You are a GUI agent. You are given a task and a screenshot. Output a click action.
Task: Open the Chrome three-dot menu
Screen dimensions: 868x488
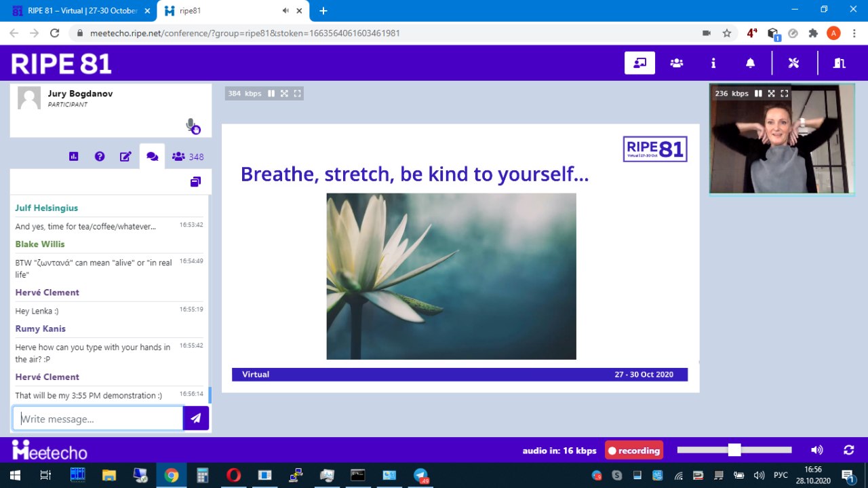coord(854,33)
